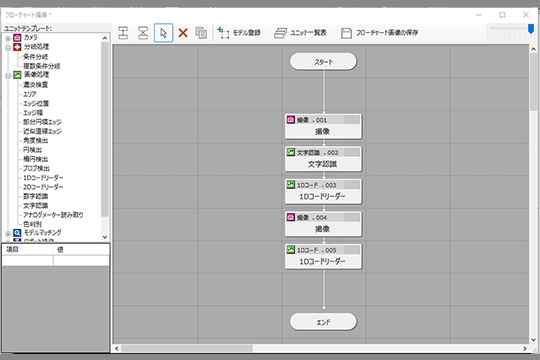Click the 項目 column header
Viewport: 540px width, 360px height.
[28, 249]
